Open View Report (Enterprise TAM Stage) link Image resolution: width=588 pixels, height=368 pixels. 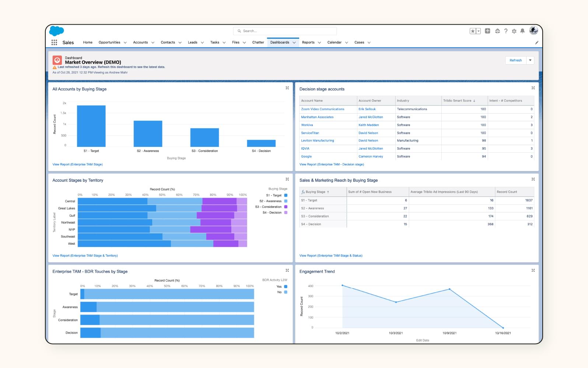(78, 164)
